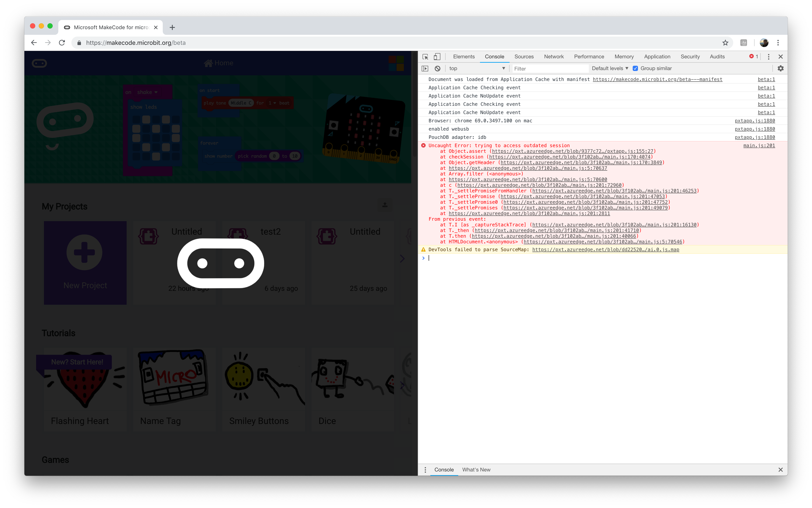Open the Default levels dropdown
The image size is (812, 508).
[609, 69]
